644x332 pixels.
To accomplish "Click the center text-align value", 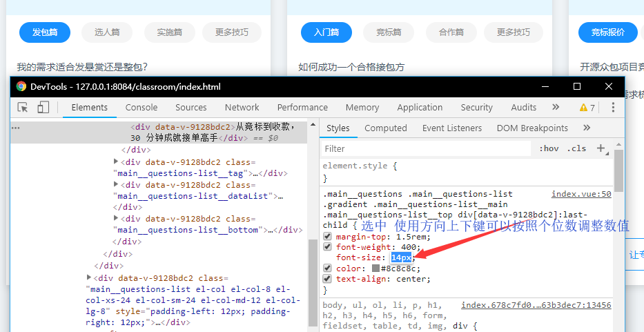I will pyautogui.click(x=412, y=279).
